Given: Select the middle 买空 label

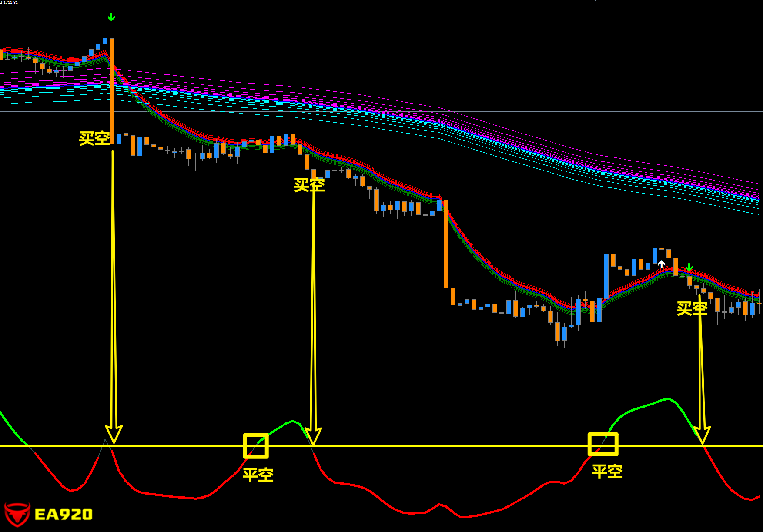Looking at the screenshot, I should point(309,185).
